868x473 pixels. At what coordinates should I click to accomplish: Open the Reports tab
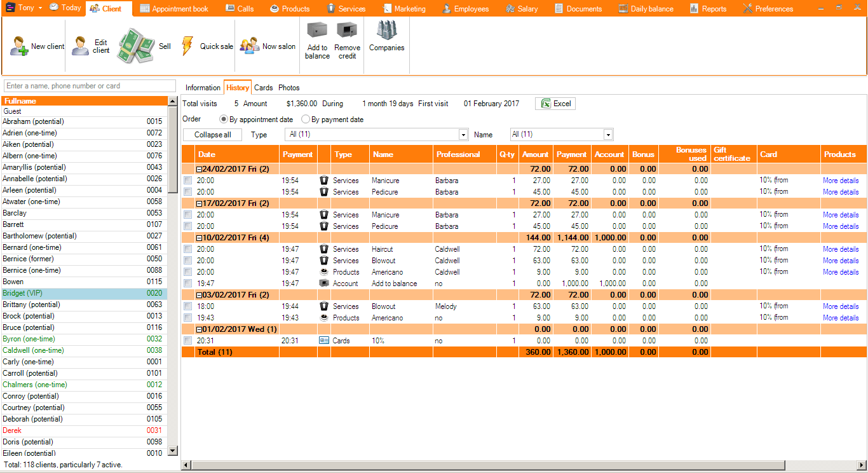click(x=708, y=9)
